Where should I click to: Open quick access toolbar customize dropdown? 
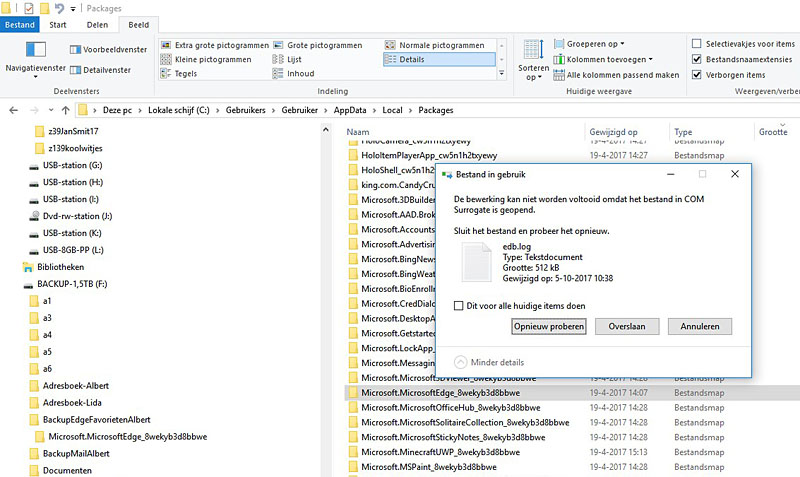(x=73, y=9)
